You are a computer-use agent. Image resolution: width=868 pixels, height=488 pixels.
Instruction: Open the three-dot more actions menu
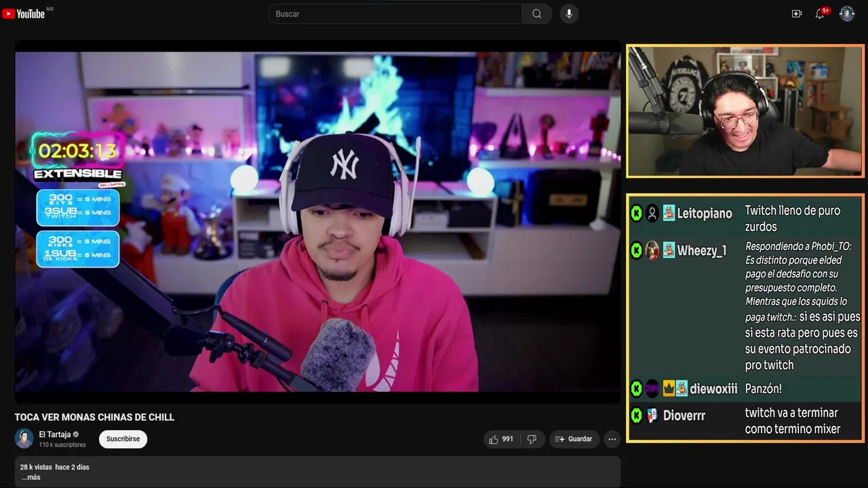[612, 439]
